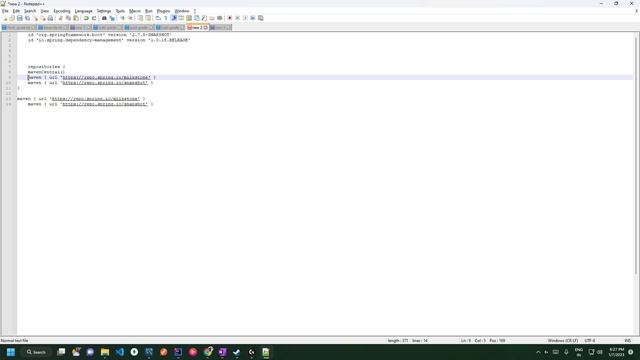Toggle synchronized horizontal scrolling

(x=148, y=18)
